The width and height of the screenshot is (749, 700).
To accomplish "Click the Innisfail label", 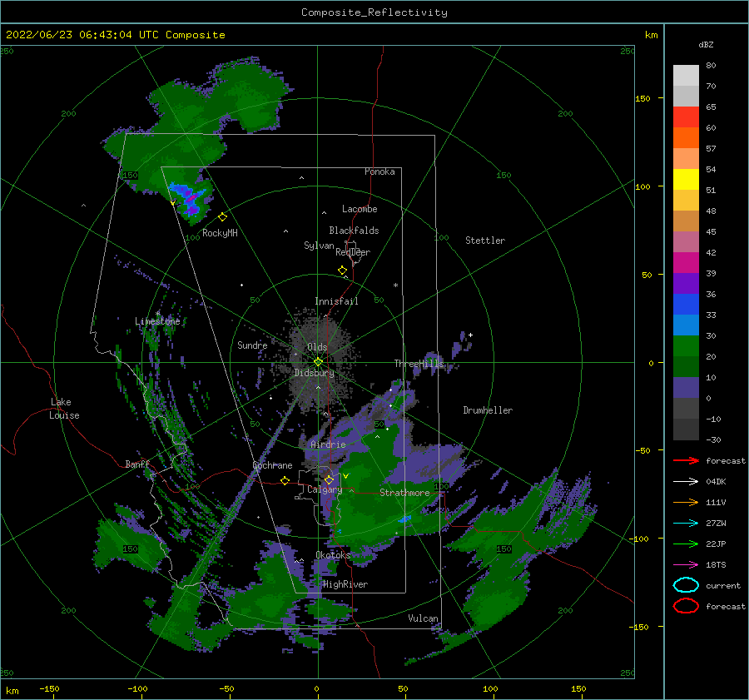I will coord(336,301).
